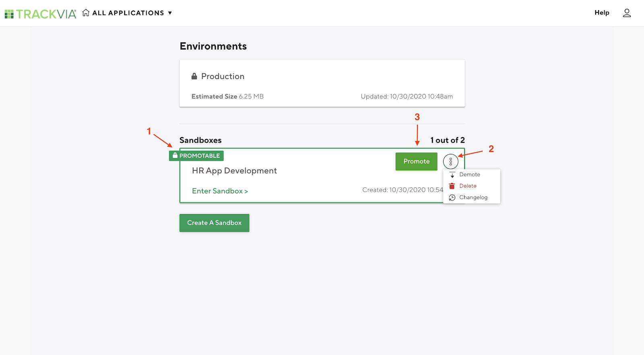Click the Demote down-arrow icon
Viewport: 644px width, 355px height.
[452, 174]
